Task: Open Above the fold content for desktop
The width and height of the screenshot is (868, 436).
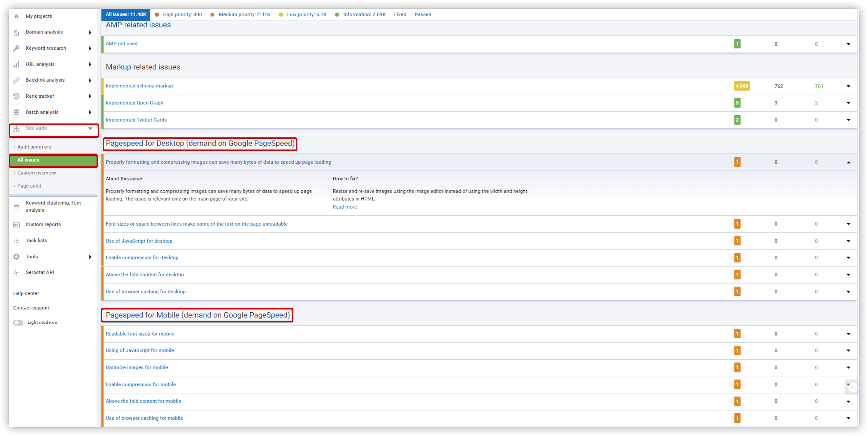Action: (145, 275)
